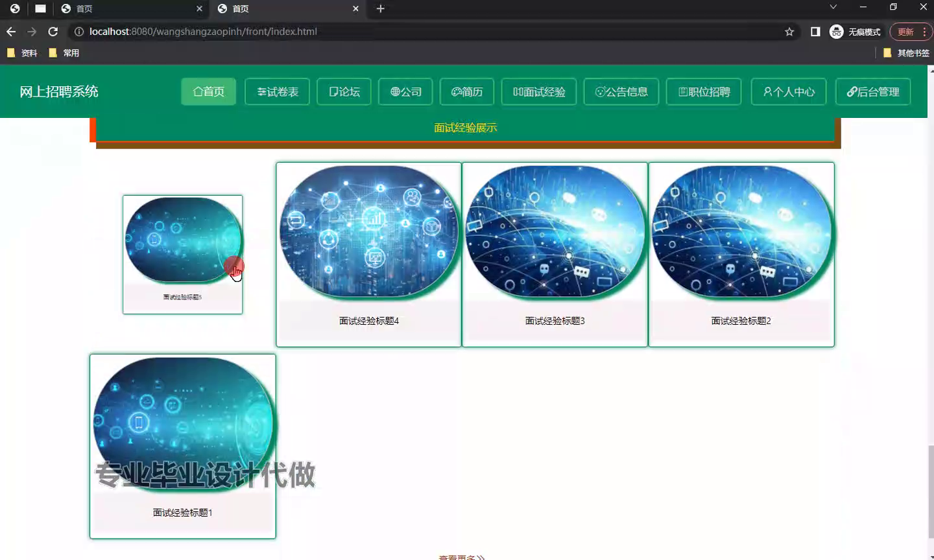This screenshot has height=560, width=934.
Task: Open the 后台管理 navigation item
Action: (873, 92)
